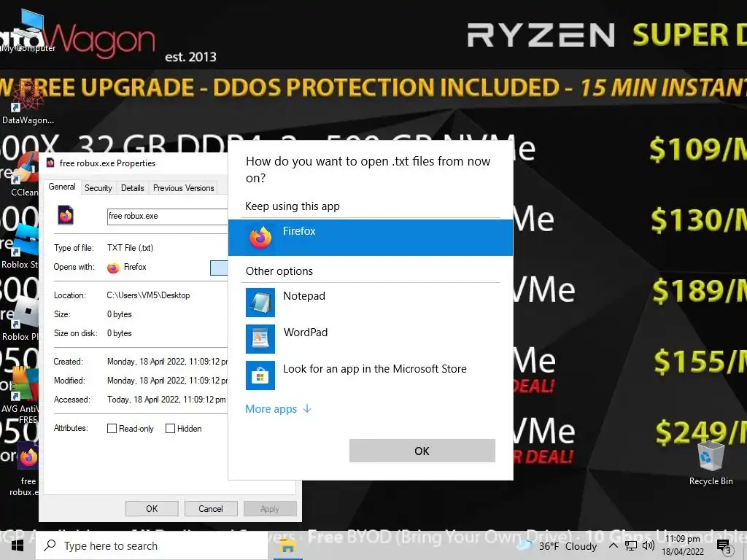The height and width of the screenshot is (560, 747).
Task: Select the Roblox Studio desktop shortcut
Action: [x=20, y=246]
